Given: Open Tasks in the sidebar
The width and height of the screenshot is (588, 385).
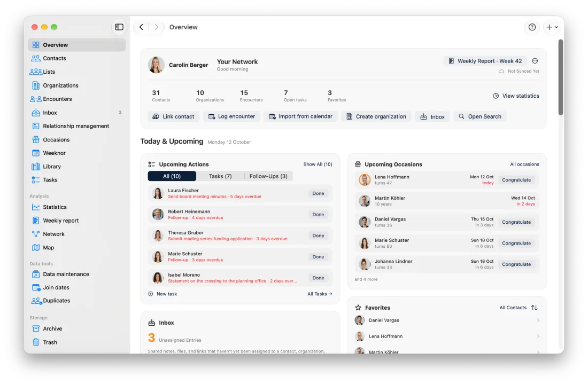Looking at the screenshot, I should 76,180.
